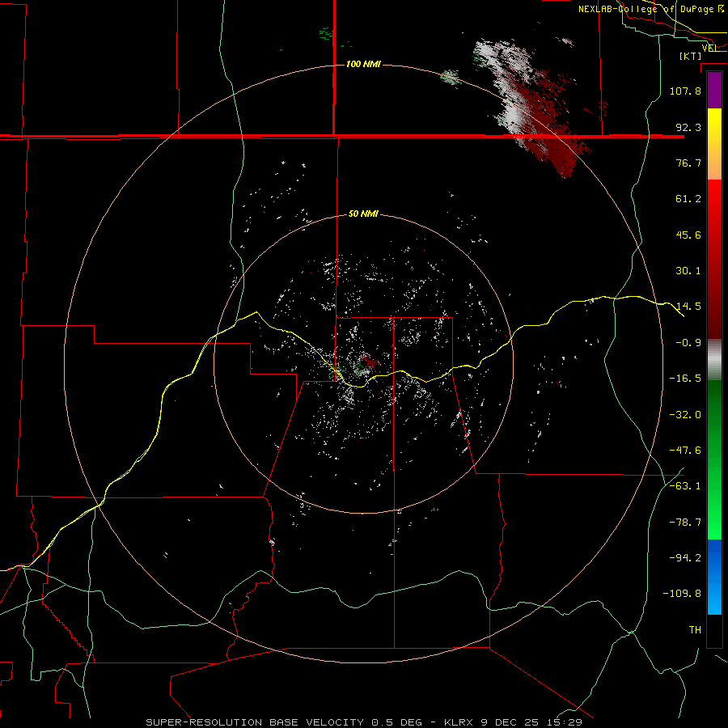Select the 45.6 value on velocity scale

tap(688, 235)
